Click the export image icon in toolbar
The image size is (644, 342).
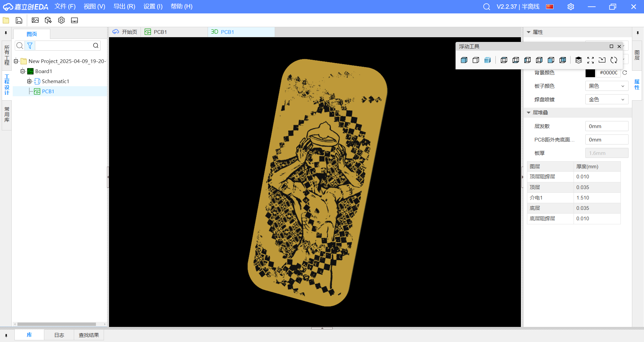pos(35,20)
